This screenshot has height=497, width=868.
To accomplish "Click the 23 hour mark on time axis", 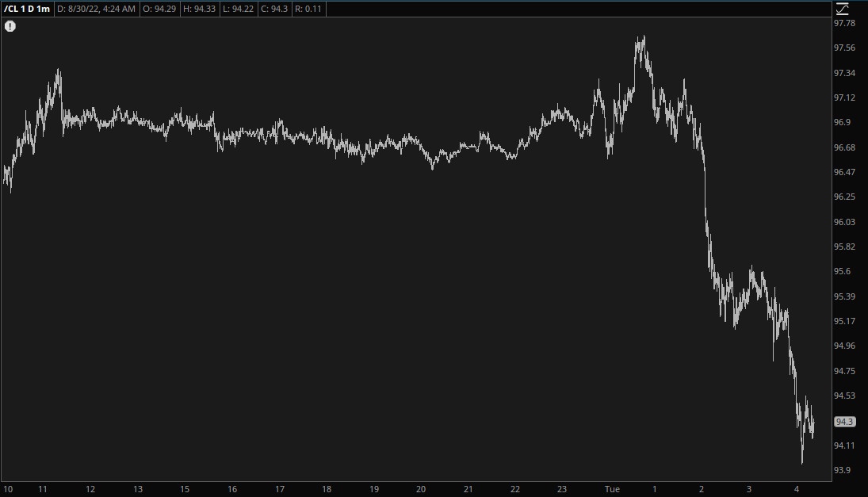I will point(562,489).
